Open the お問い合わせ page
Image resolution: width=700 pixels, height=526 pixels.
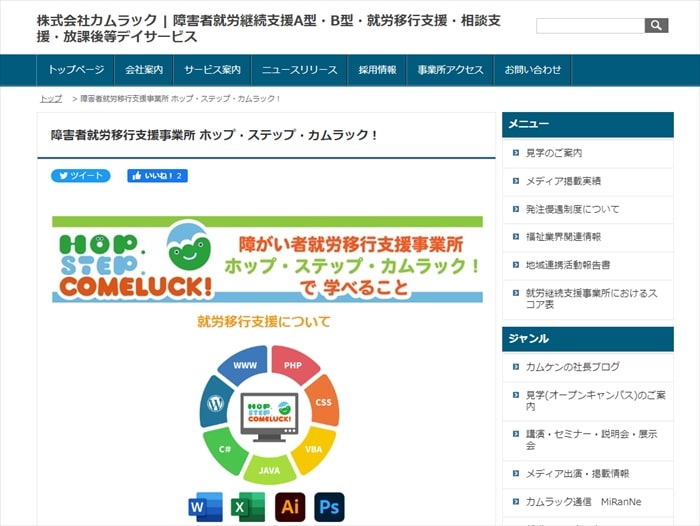pyautogui.click(x=533, y=70)
